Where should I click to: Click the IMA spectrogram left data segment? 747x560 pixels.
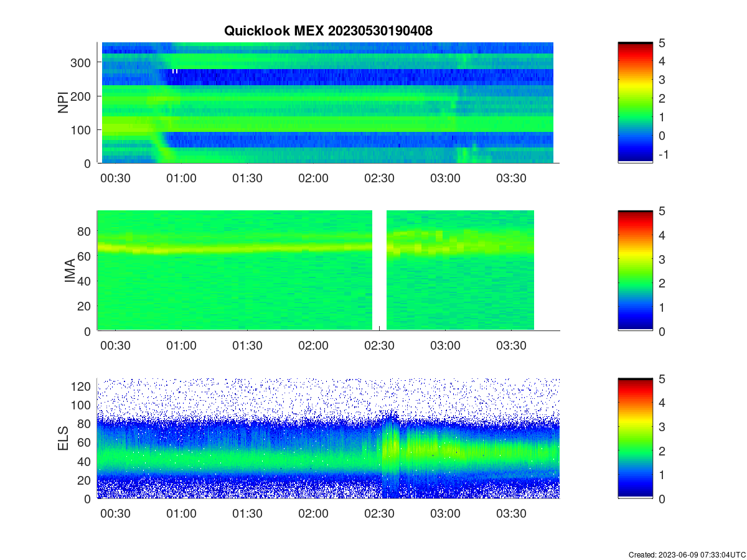235,271
